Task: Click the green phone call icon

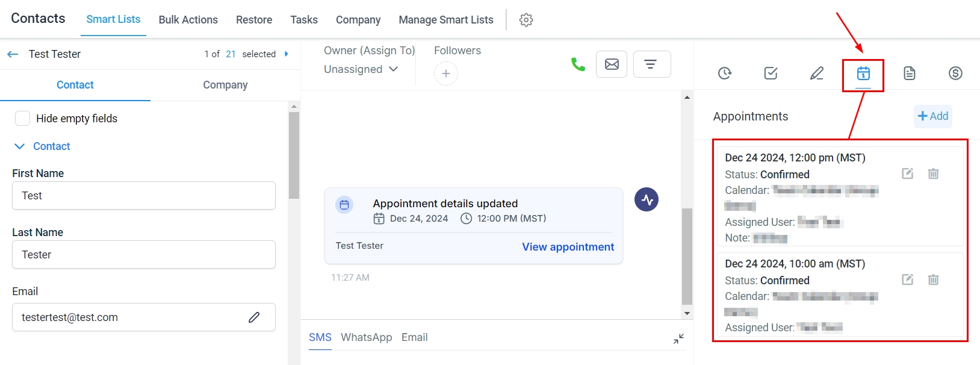Action: pos(578,64)
